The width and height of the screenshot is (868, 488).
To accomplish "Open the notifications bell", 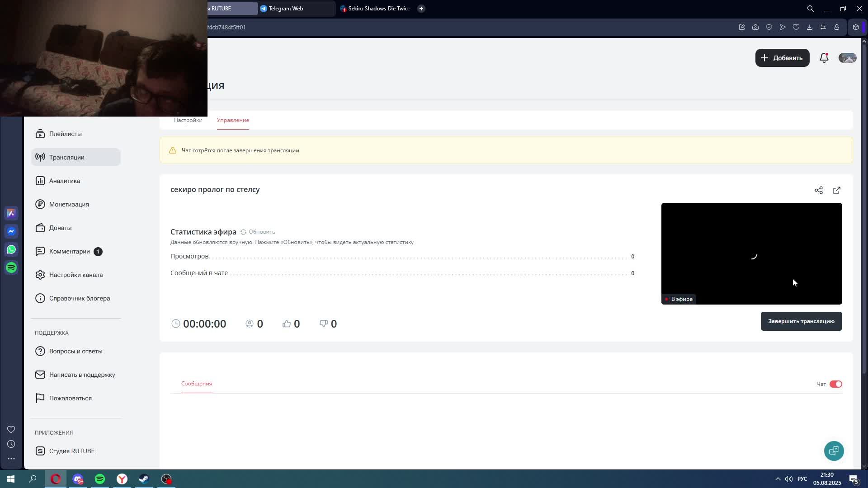I will coord(824,58).
